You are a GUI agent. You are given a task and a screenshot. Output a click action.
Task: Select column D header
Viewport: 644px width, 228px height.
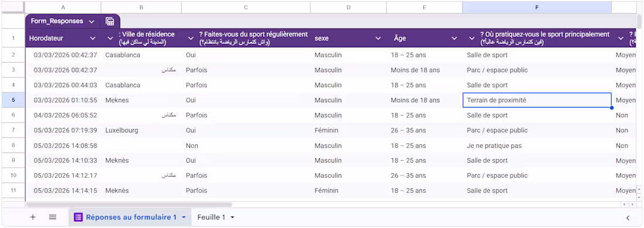coord(348,8)
